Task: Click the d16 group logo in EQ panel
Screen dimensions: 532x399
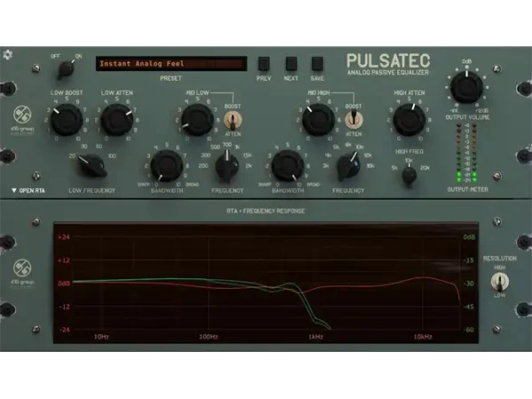Action: click(22, 120)
